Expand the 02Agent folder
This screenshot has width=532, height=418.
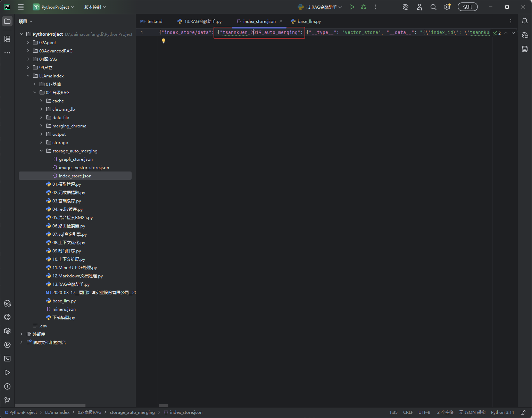(x=28, y=42)
